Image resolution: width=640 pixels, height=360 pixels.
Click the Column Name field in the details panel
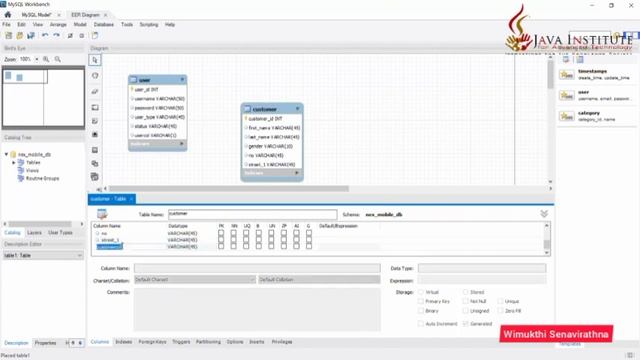pyautogui.click(x=257, y=268)
